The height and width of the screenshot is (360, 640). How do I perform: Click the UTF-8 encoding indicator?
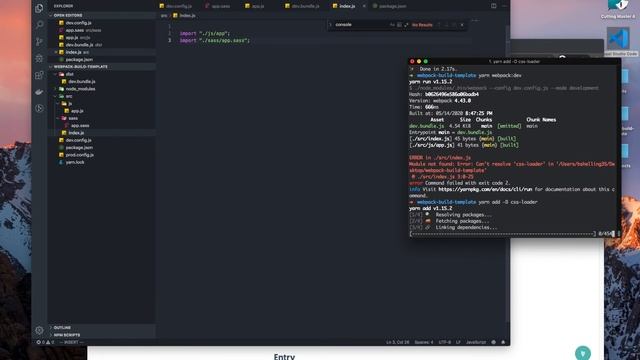click(x=444, y=342)
